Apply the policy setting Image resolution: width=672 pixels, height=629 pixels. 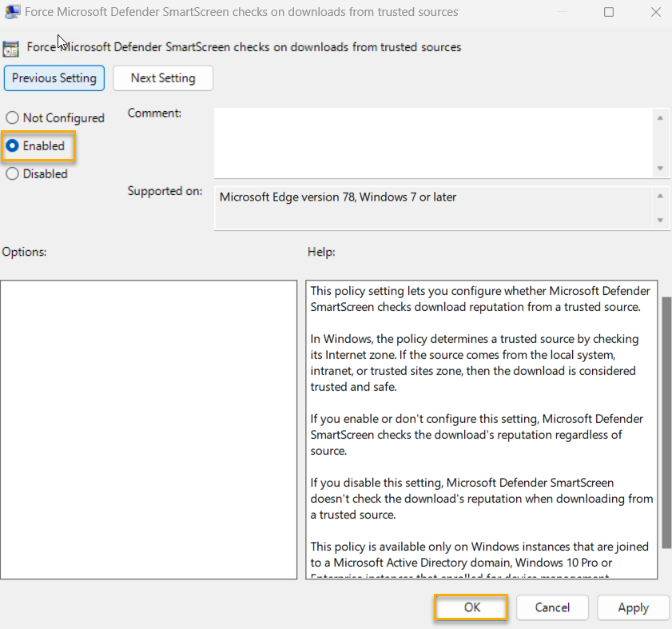click(633, 607)
